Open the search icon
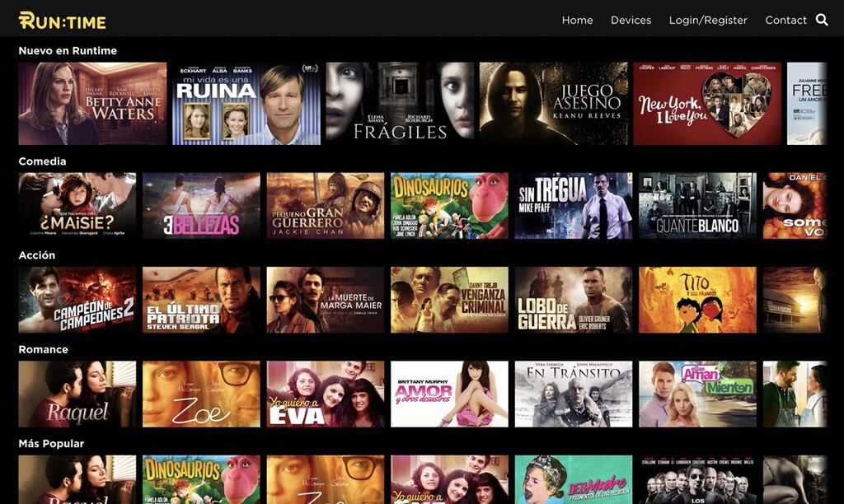 click(822, 20)
